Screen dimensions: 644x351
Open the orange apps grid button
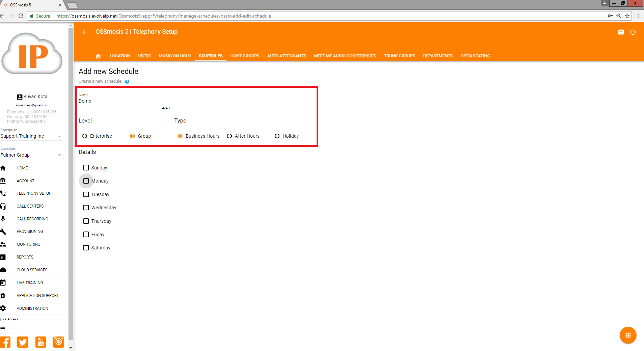click(628, 335)
